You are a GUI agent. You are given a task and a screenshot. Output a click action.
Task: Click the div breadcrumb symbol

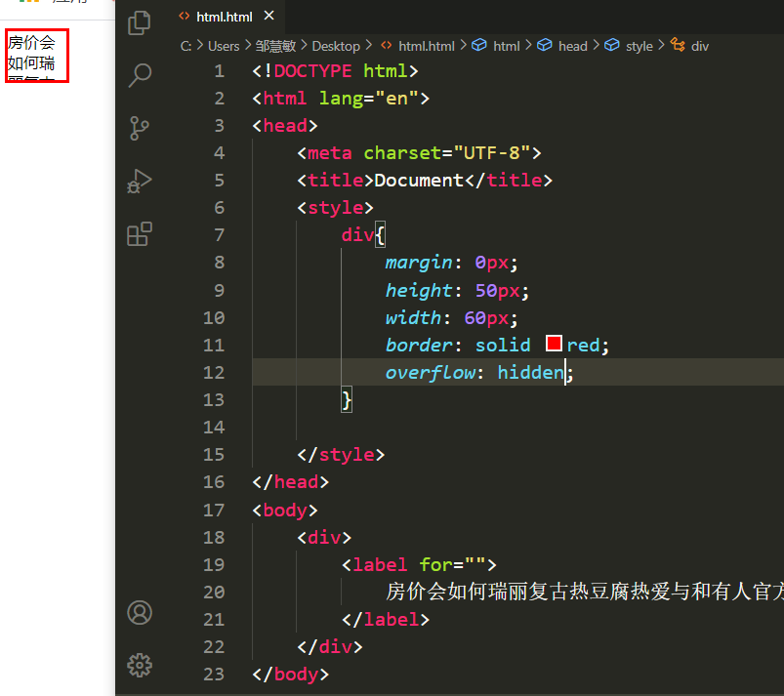pos(689,46)
